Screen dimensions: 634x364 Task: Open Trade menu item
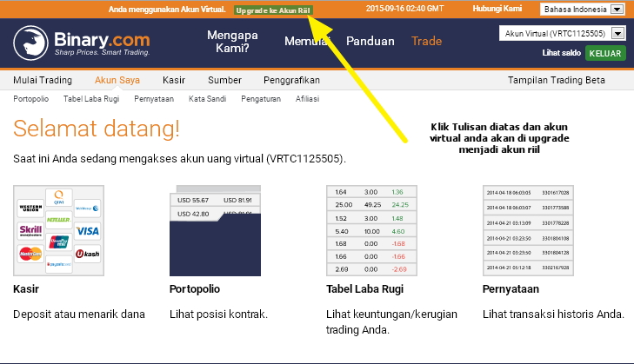[x=426, y=41]
